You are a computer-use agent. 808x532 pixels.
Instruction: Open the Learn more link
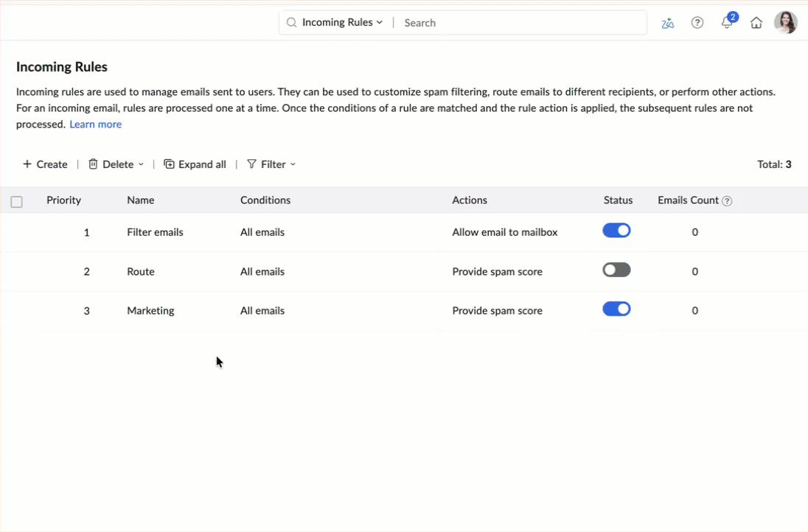(x=95, y=125)
